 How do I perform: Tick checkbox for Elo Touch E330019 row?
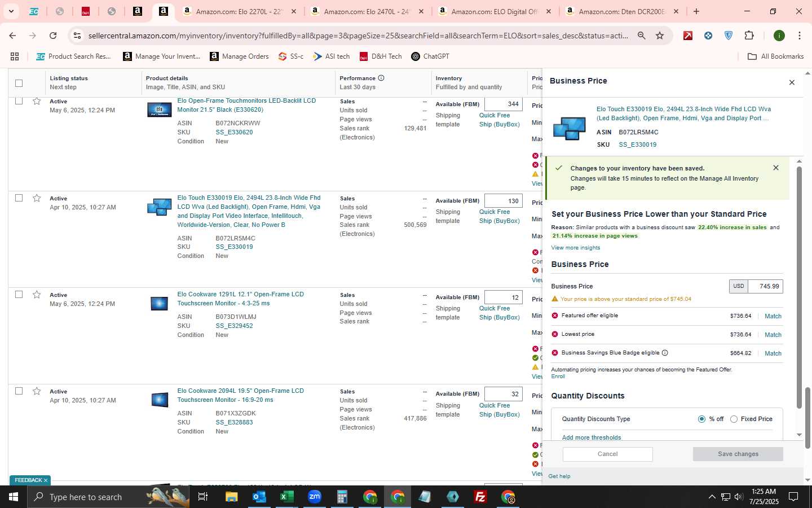[19, 198]
